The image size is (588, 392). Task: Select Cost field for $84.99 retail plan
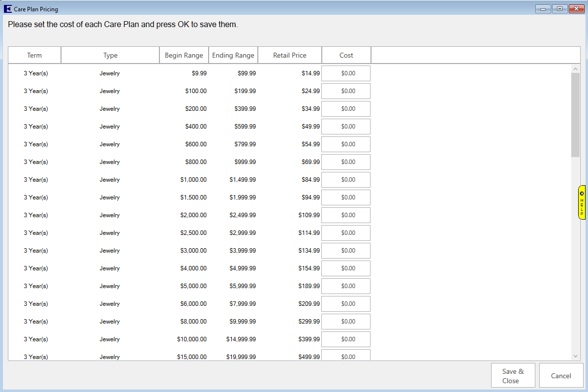pyautogui.click(x=346, y=180)
